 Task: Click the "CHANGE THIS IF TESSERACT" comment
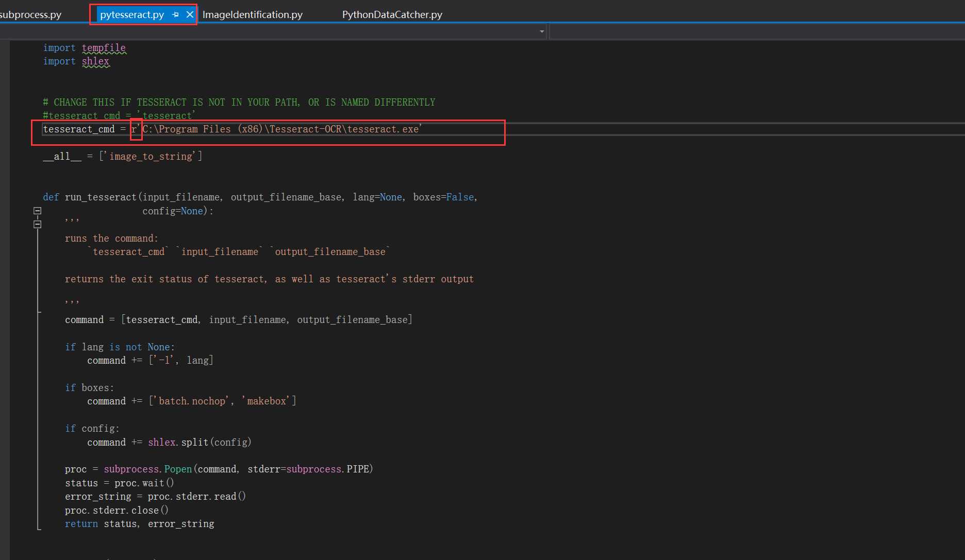point(239,102)
